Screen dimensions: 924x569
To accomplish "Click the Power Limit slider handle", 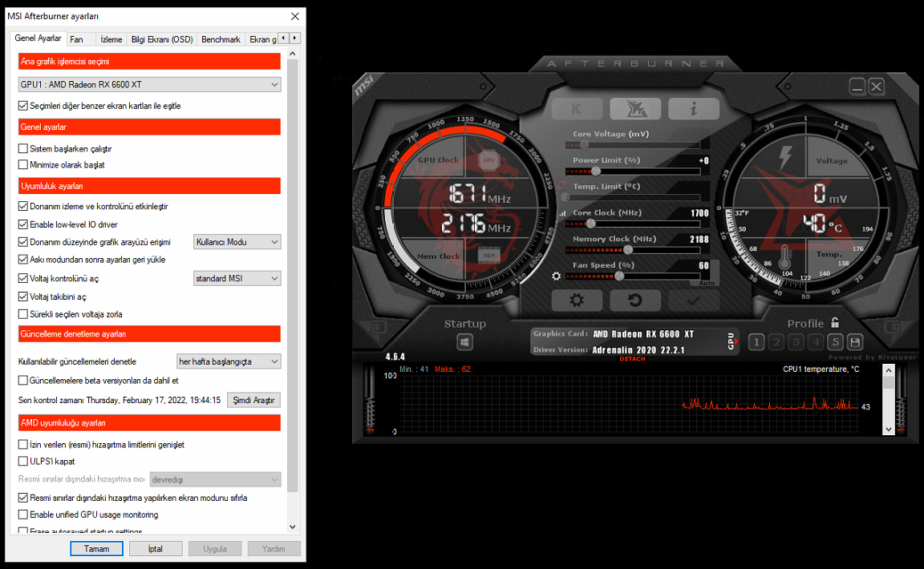I will [596, 172].
